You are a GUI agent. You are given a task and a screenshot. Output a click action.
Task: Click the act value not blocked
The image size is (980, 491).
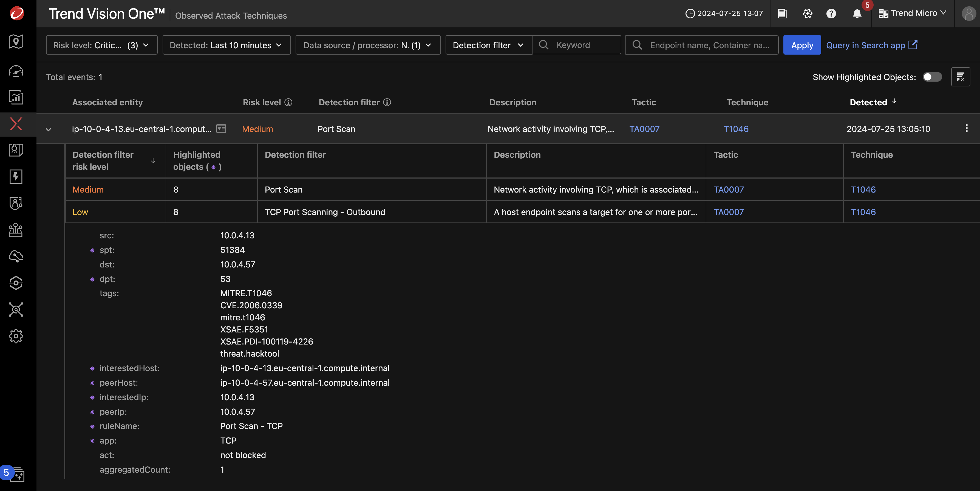coord(243,455)
